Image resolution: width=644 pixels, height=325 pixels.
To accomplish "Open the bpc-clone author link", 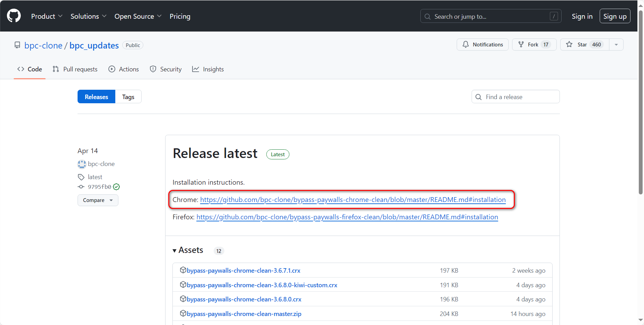I will click(x=101, y=164).
